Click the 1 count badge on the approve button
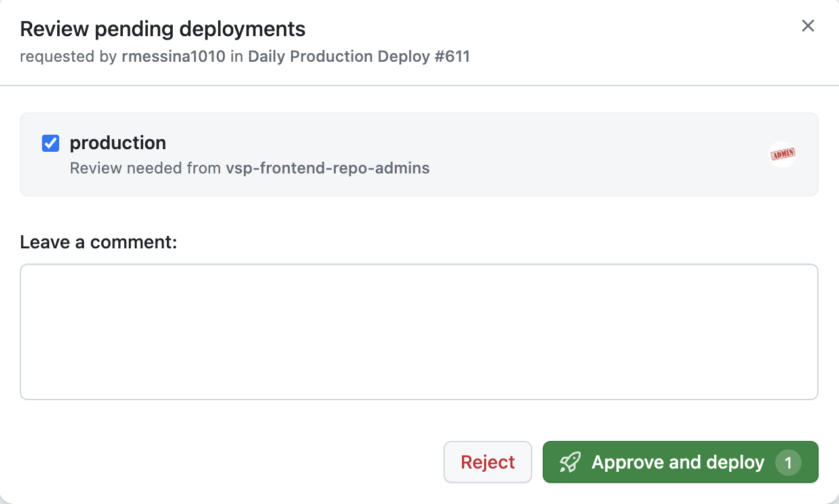This screenshot has width=839, height=504. 788,462
